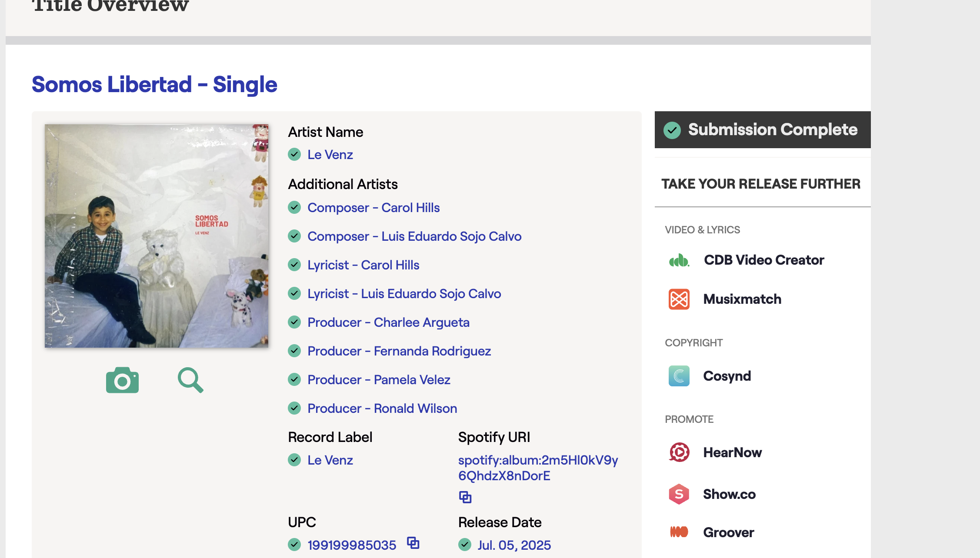Screen dimensions: 980x558
Task: Open HearNow promotion tool
Action: tap(732, 452)
